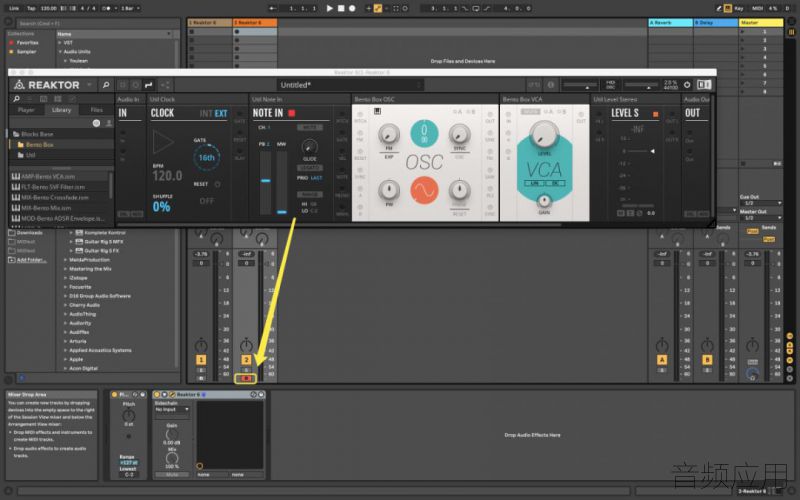Select the Bento Box folder
The width and height of the screenshot is (800, 500).
click(x=61, y=144)
